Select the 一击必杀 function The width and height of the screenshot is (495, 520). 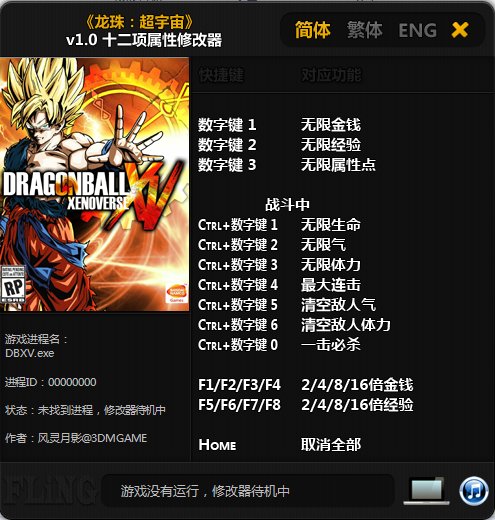(331, 345)
